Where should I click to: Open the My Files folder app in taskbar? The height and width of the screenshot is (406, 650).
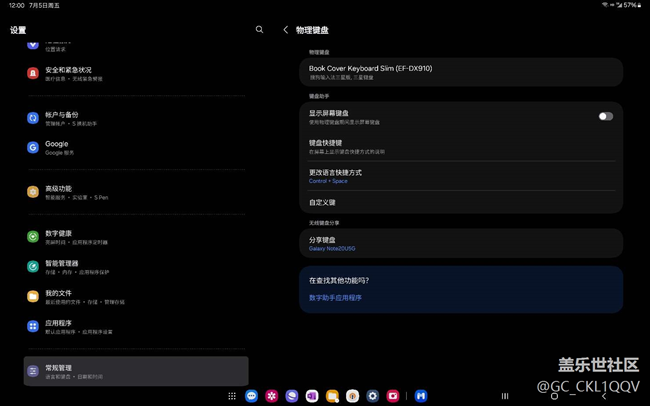(x=332, y=396)
